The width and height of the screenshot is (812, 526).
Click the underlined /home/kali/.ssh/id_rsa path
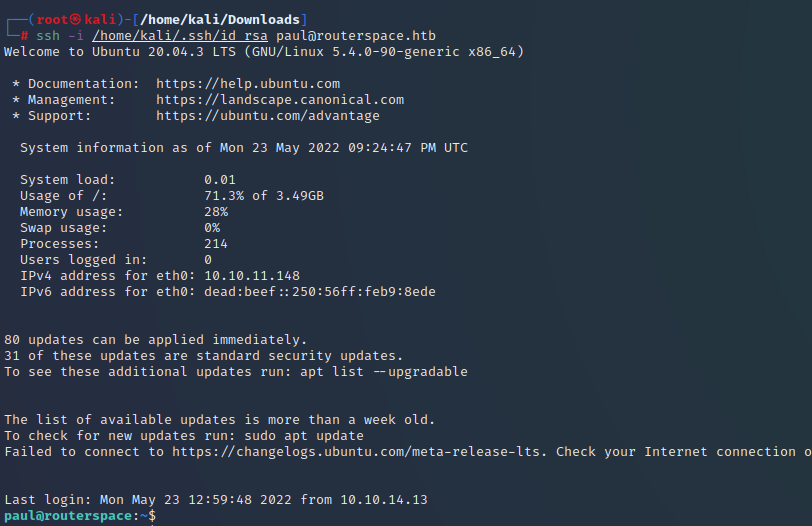click(180, 36)
